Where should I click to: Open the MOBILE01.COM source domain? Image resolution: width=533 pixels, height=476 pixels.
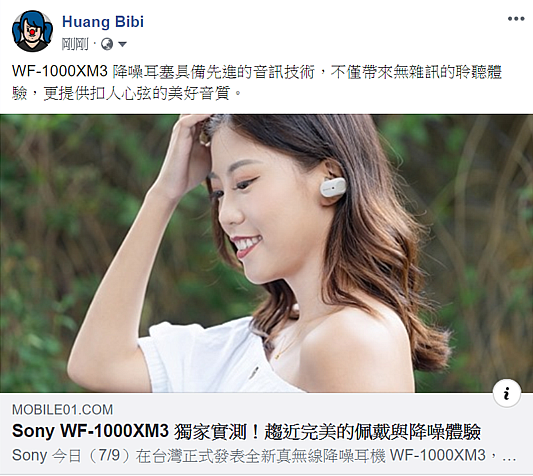(63, 410)
